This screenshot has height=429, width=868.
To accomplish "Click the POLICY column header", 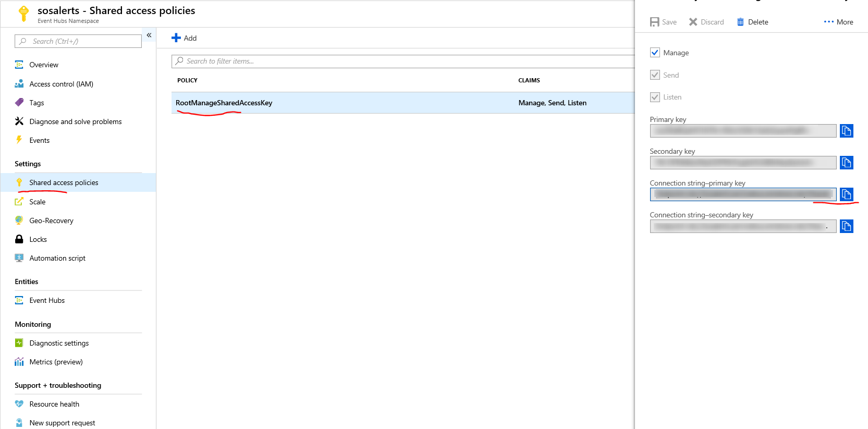I will coord(187,80).
